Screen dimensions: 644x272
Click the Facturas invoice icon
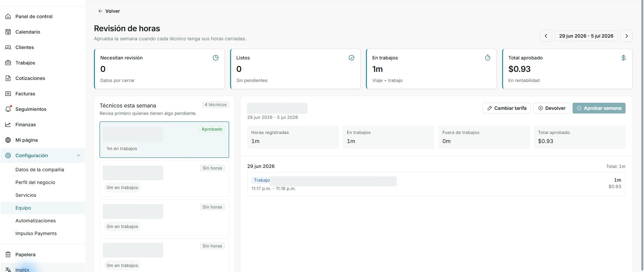coord(8,94)
